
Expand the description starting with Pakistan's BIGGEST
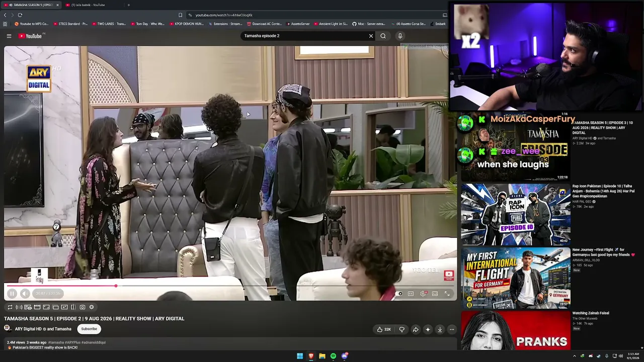point(43,347)
